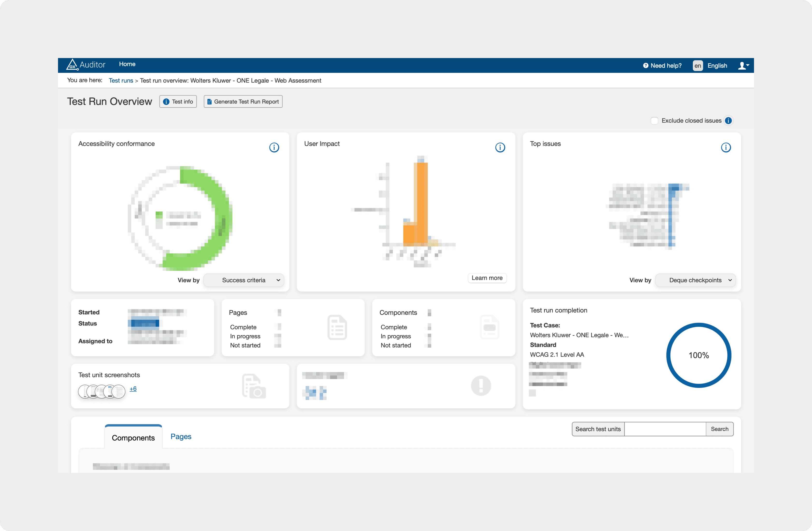Click the issues exclamation mark icon
The height and width of the screenshot is (531, 812).
pyautogui.click(x=481, y=386)
